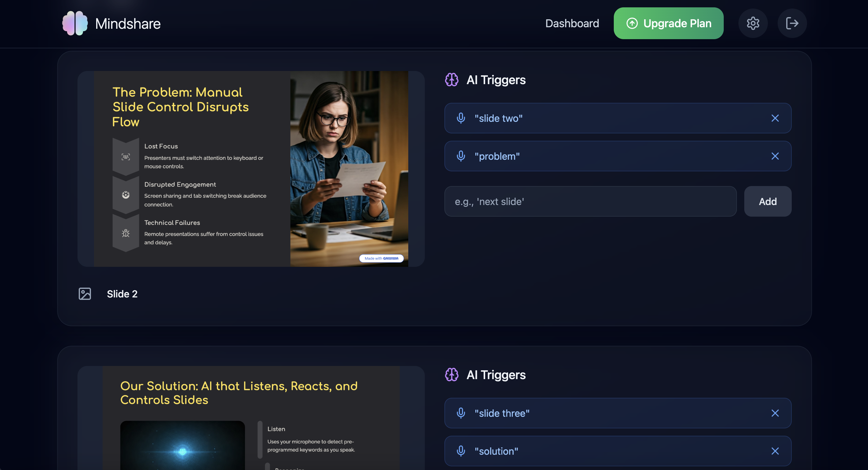Delete the "solution" trigger
The height and width of the screenshot is (470, 868).
(x=775, y=451)
